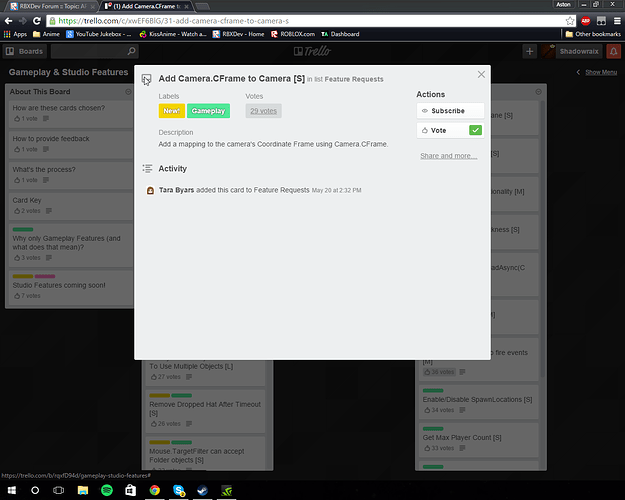Open a new browser tab
Screen dimensions: 625x500
202,6
